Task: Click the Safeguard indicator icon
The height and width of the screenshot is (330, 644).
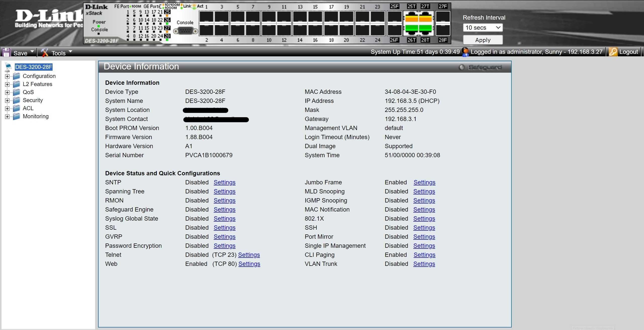Action: click(462, 67)
